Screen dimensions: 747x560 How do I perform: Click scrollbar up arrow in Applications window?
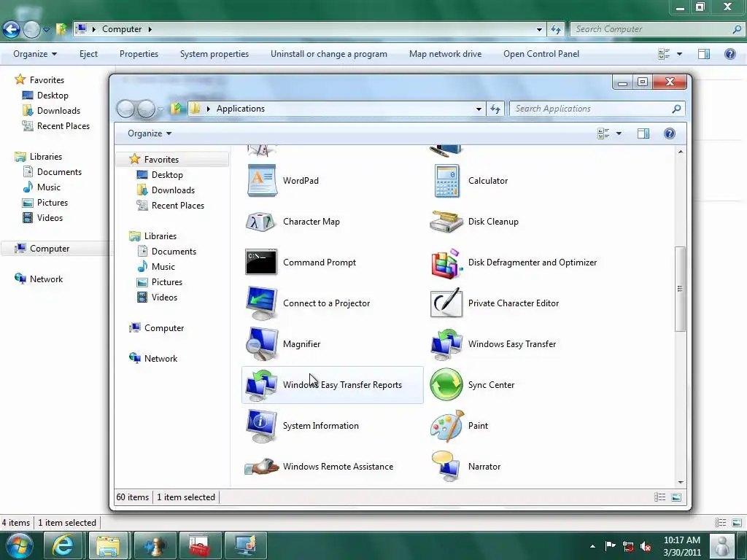pos(681,152)
